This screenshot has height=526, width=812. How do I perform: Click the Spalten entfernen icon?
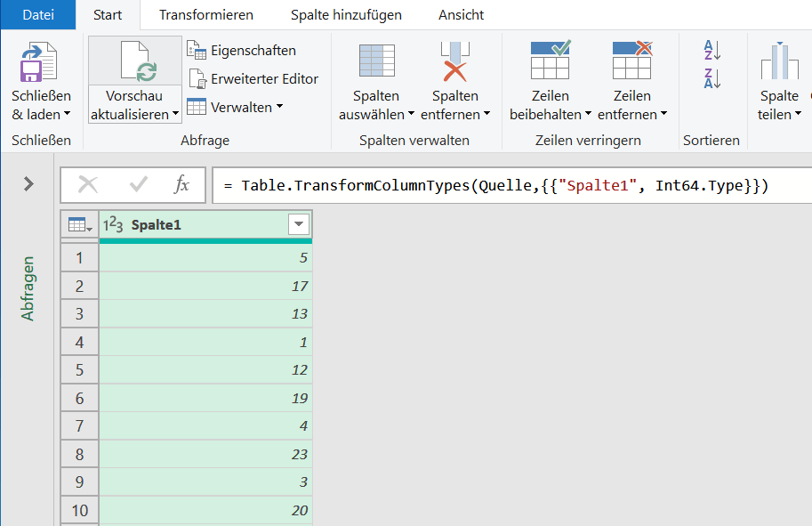click(x=455, y=61)
